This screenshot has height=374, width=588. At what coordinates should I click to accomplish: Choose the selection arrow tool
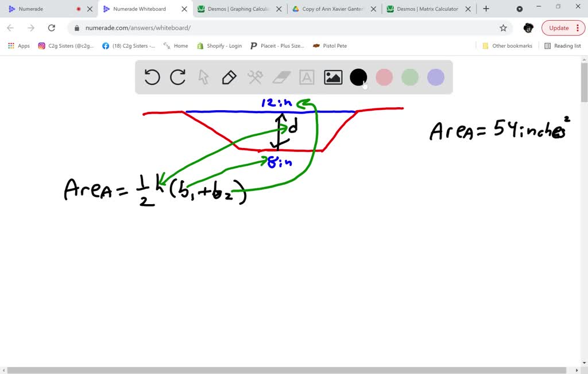(x=203, y=77)
